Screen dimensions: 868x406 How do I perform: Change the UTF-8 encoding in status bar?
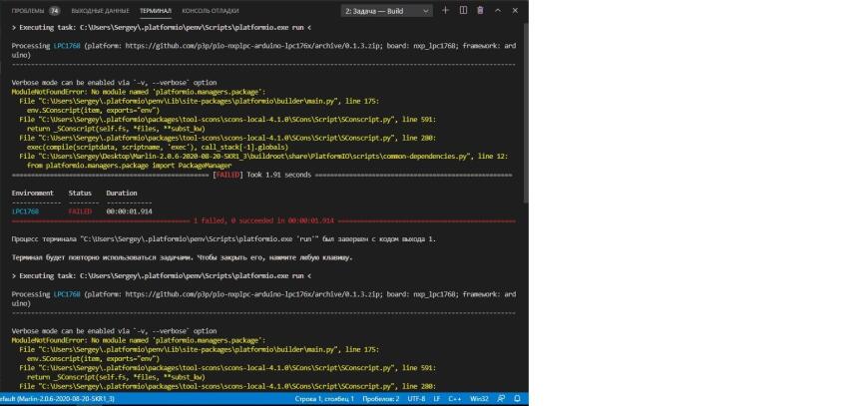(x=416, y=398)
